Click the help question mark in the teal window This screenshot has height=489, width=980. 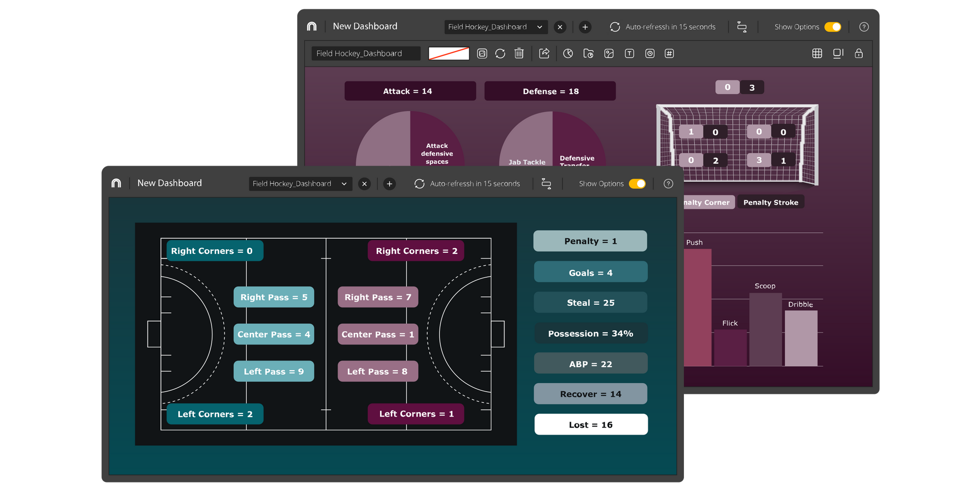coord(668,184)
